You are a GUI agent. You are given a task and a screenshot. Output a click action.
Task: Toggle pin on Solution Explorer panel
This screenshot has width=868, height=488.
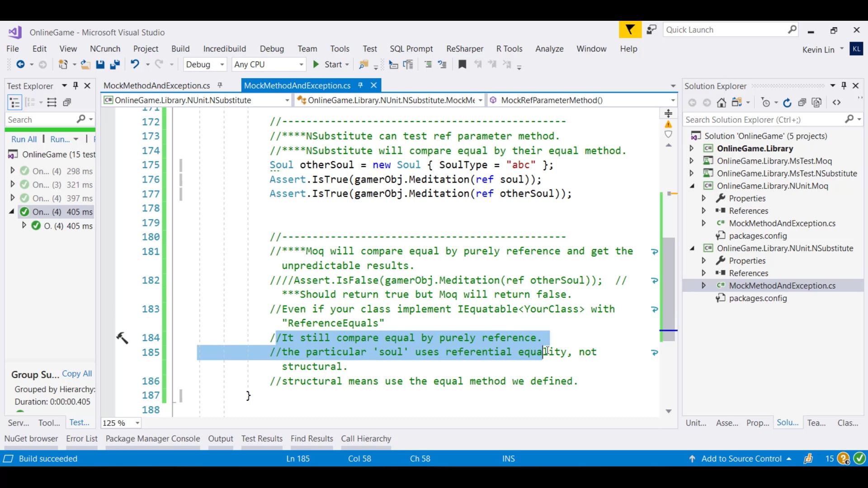click(x=844, y=86)
